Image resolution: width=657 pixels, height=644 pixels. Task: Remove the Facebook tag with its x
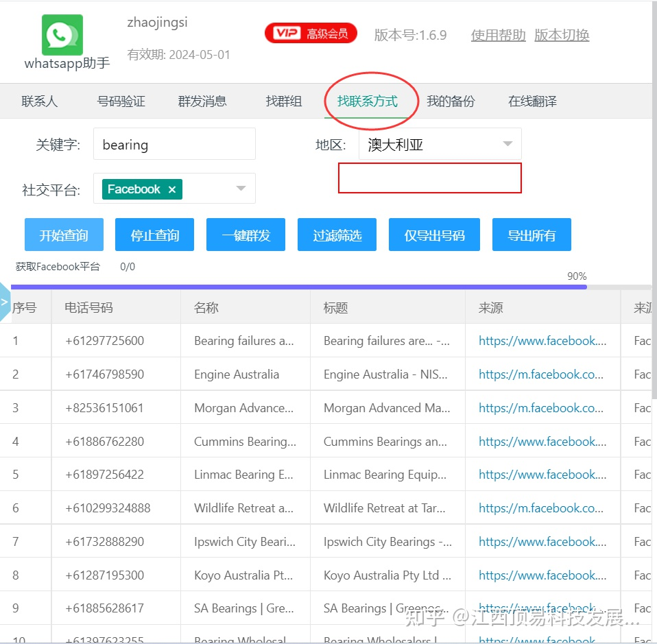[171, 189]
